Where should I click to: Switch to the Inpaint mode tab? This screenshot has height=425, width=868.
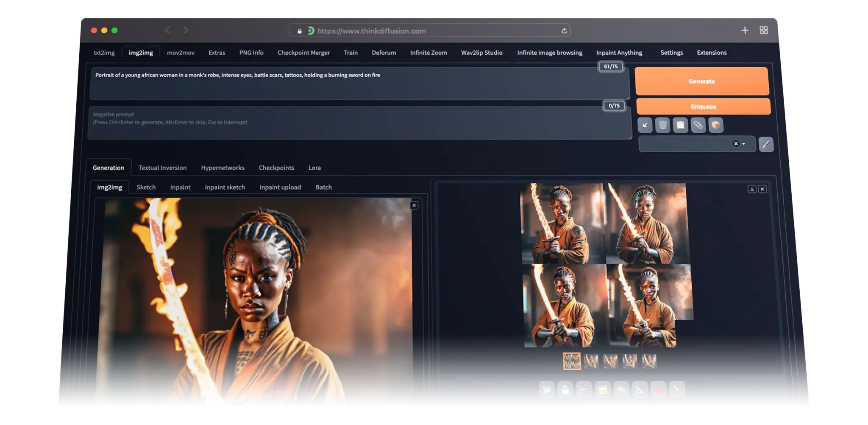180,187
